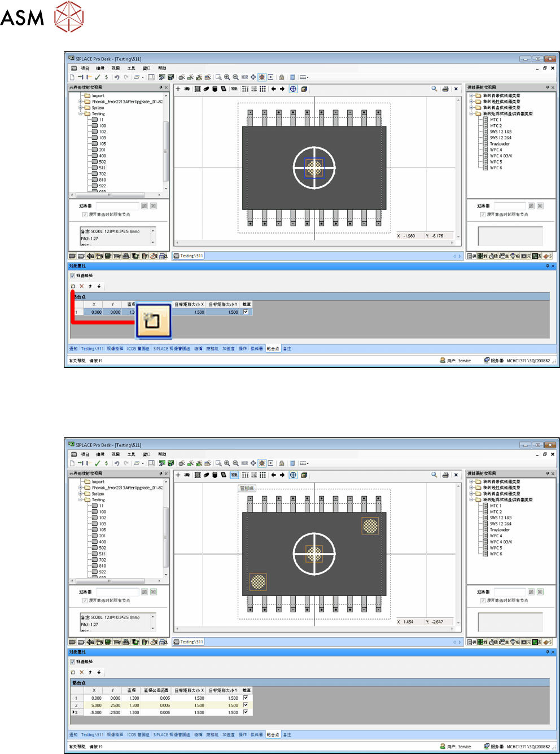This screenshot has height=754, width=560.
Task: Click new glue point icon in second screenshot
Action: [x=73, y=672]
